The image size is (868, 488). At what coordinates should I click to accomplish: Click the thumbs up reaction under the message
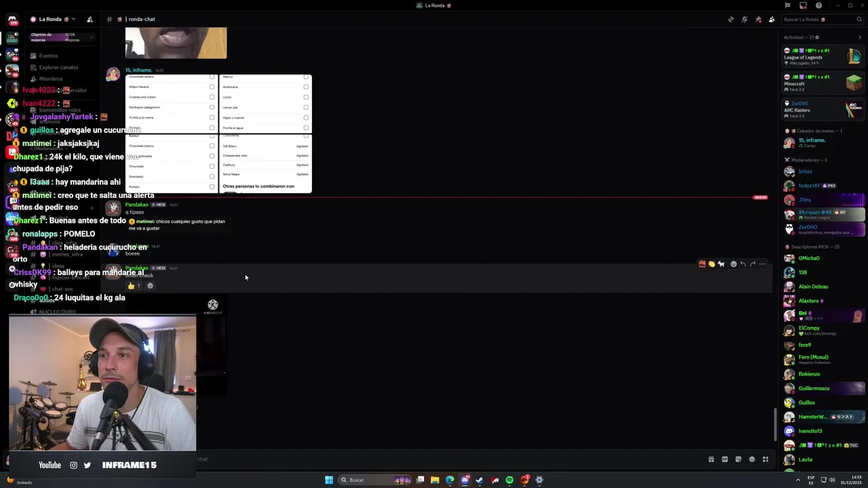pyautogui.click(x=134, y=285)
